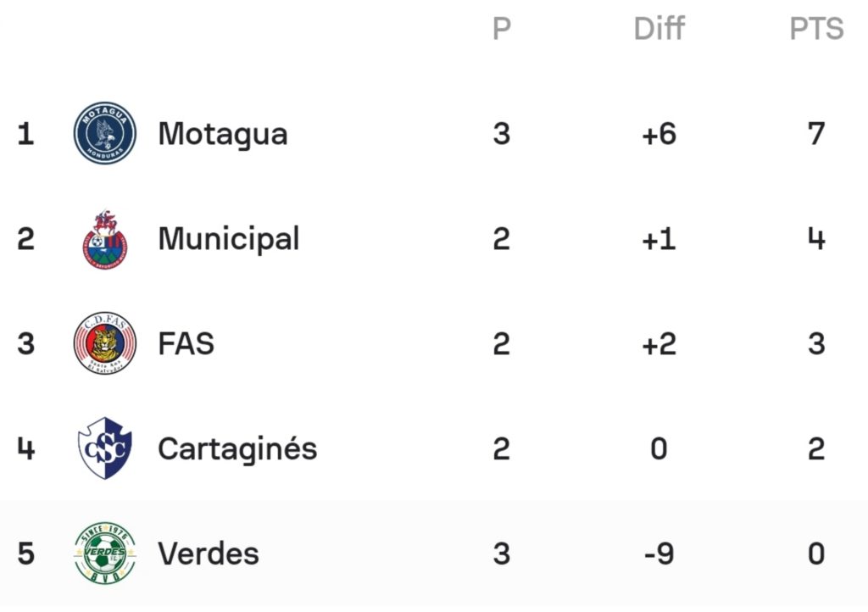Click the Municipal team crest
Image resolution: width=868 pixels, height=612 pixels.
click(x=104, y=239)
